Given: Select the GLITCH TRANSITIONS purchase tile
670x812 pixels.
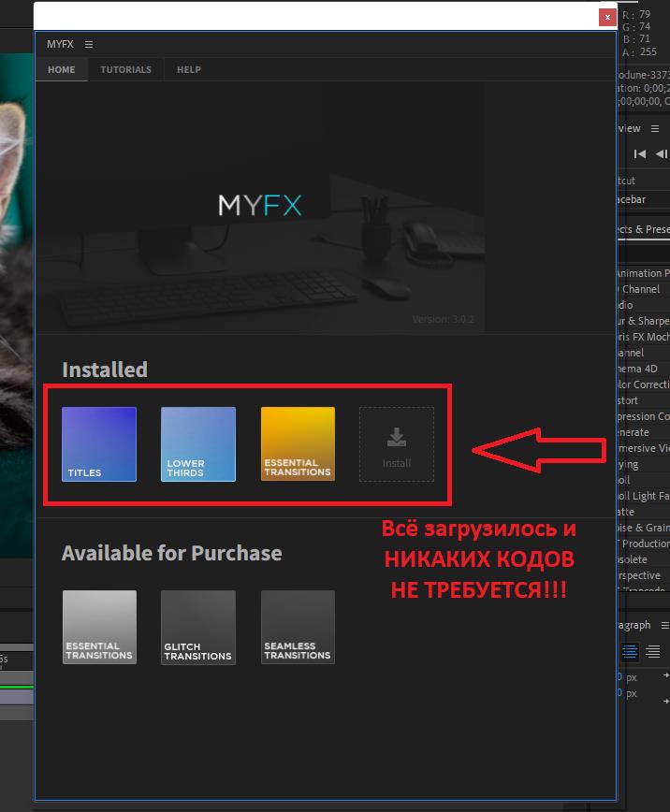Looking at the screenshot, I should [198, 628].
